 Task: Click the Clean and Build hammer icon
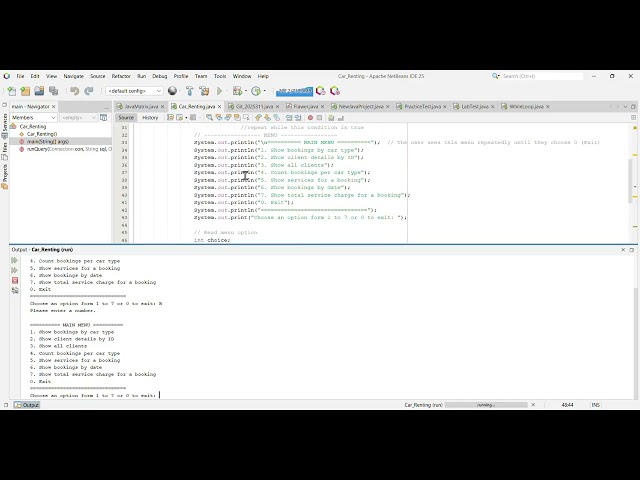click(x=203, y=91)
